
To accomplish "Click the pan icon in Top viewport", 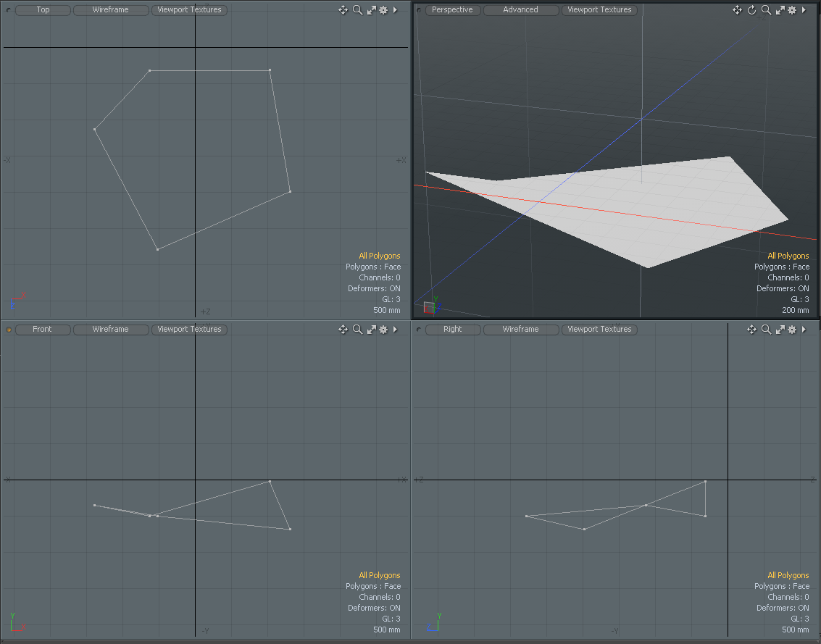I will 343,10.
